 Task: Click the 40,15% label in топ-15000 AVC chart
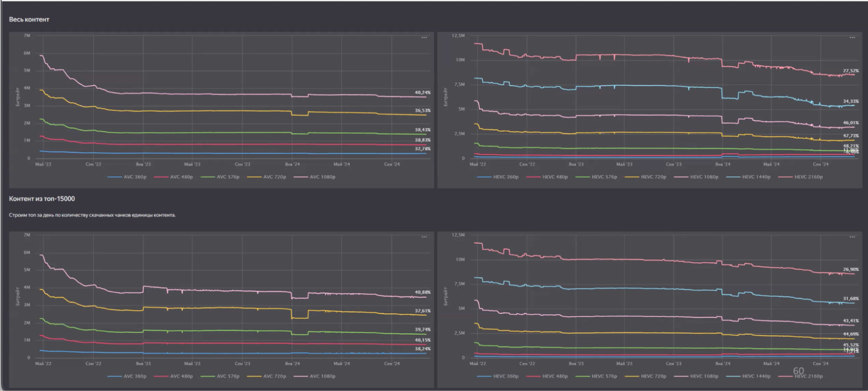[422, 340]
